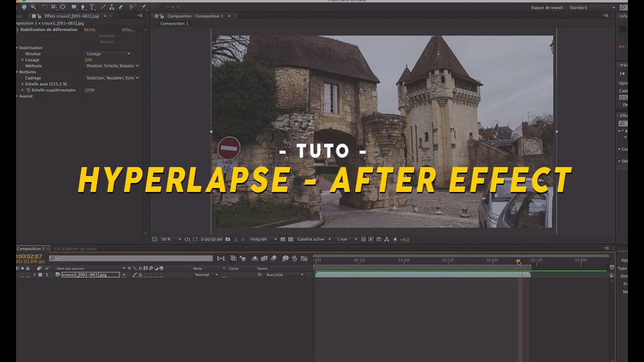
Task: Click the Lissage 50% value
Action: point(89,60)
